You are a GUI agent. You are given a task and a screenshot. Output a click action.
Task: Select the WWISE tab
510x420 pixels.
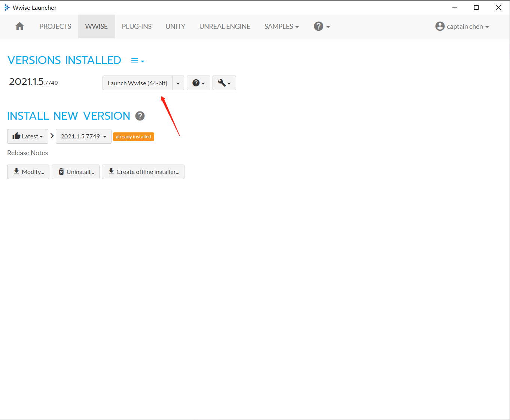97,27
